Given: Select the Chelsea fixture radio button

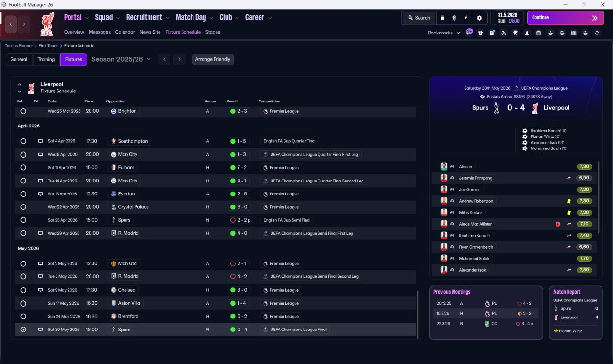Looking at the screenshot, I should (x=23, y=290).
